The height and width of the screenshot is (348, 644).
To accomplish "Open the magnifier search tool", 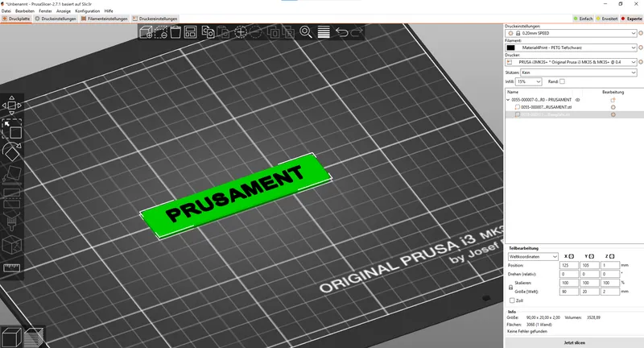I will click(x=306, y=32).
